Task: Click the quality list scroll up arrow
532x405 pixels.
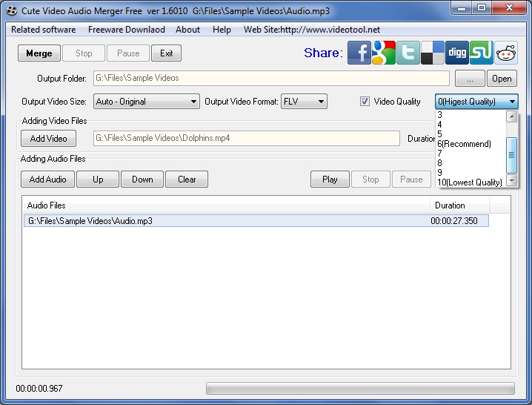Action: 512,116
